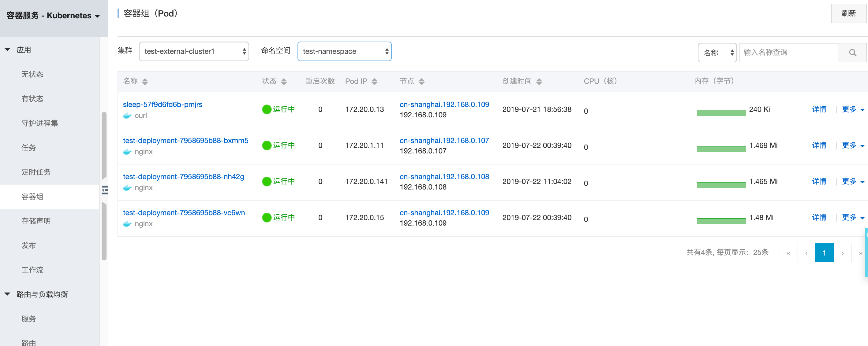Sort by creation time arrows
The width and height of the screenshot is (868, 346).
(x=539, y=81)
